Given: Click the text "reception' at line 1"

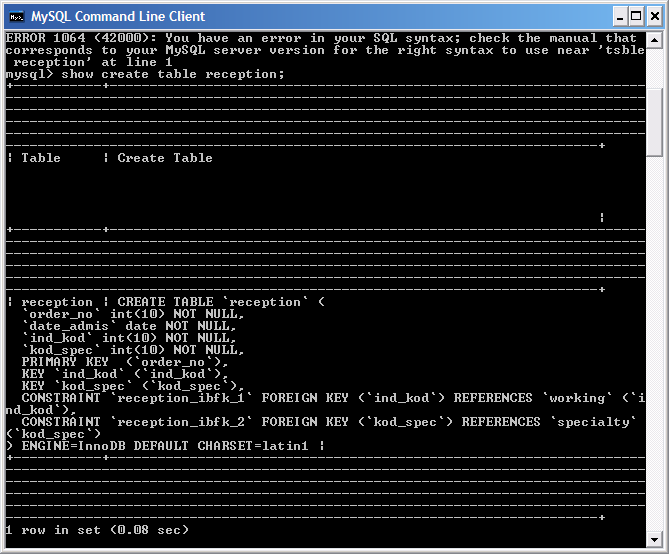Looking at the screenshot, I should (x=93, y=62).
